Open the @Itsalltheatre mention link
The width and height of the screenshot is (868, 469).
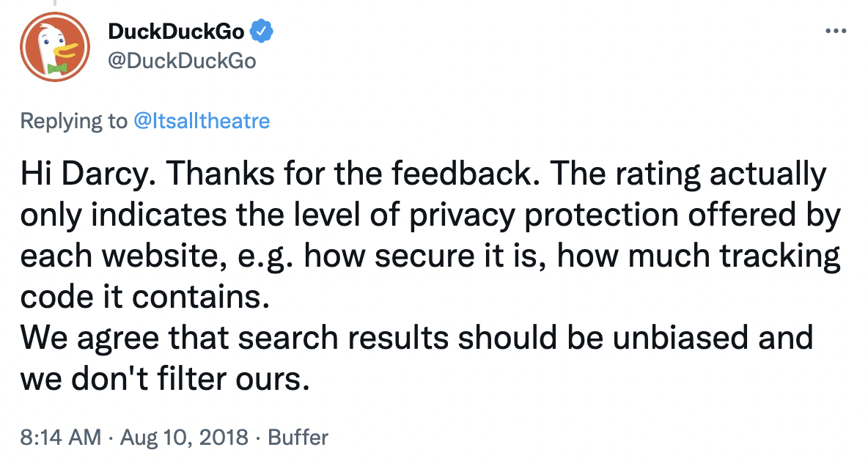click(202, 121)
